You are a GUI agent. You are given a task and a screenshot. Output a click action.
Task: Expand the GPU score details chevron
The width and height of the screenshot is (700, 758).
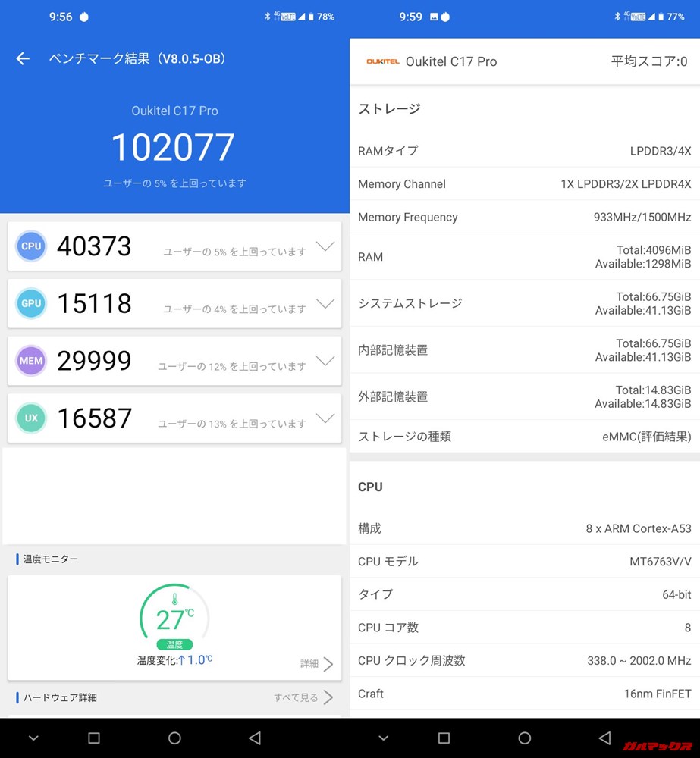point(325,304)
